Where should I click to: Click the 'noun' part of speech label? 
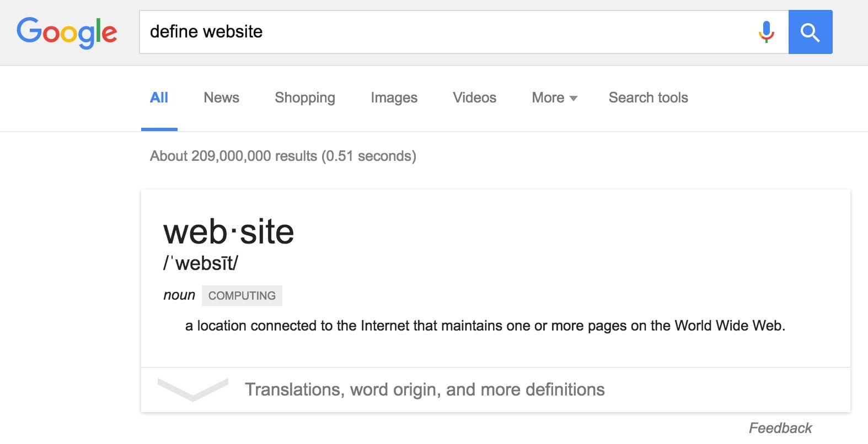(179, 295)
